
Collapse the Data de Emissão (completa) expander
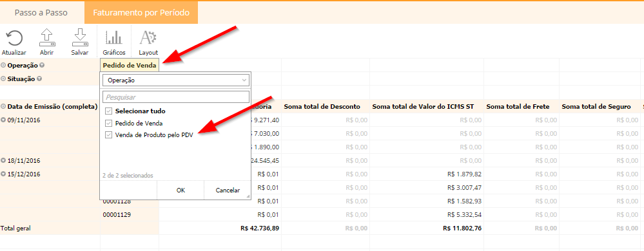3,107
